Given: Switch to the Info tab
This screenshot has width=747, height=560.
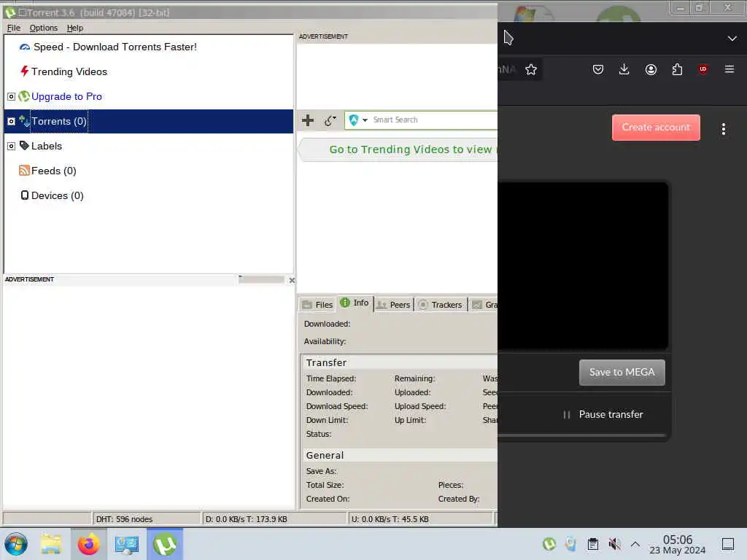Looking at the screenshot, I should (x=355, y=303).
